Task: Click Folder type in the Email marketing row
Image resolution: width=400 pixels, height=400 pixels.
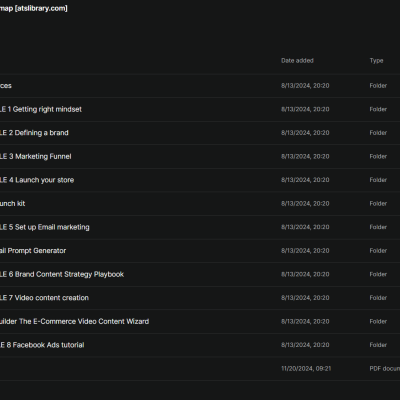Action: (x=378, y=227)
